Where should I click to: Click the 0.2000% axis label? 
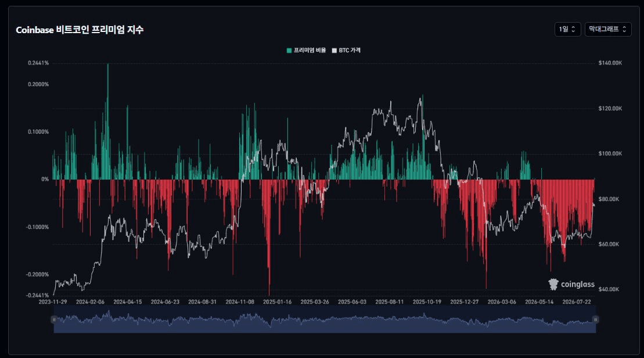(38, 84)
